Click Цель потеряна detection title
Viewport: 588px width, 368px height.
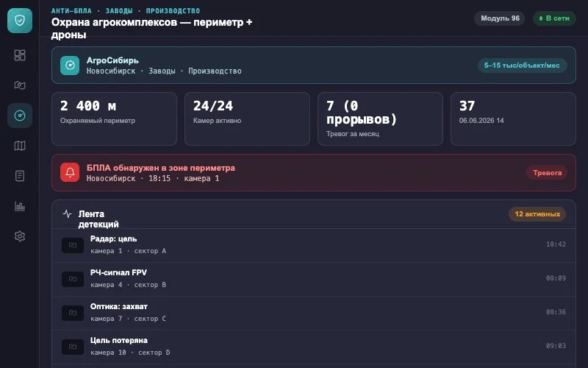tap(119, 340)
